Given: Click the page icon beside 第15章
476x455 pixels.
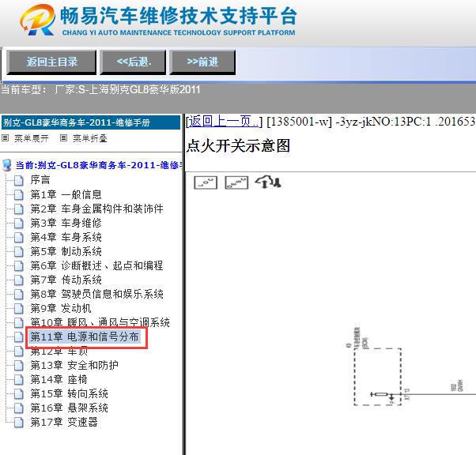Looking at the screenshot, I should 19,394.
